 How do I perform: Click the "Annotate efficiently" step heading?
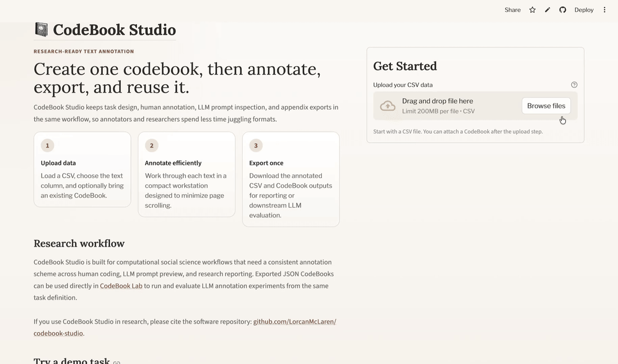point(173,163)
